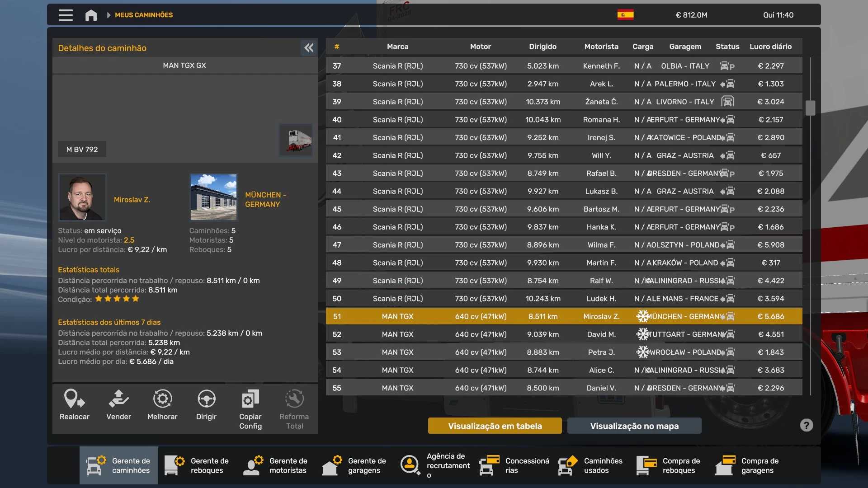Open Gerente de garagens tab

(354, 465)
